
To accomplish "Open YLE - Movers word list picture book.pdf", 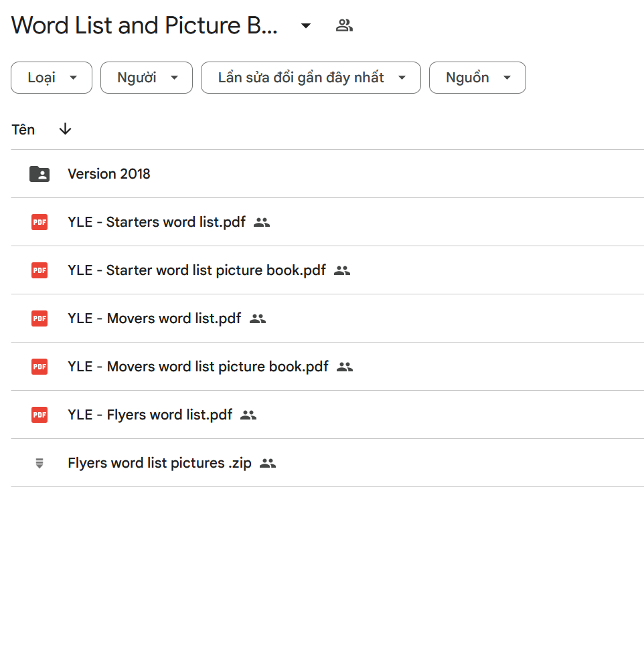I will point(198,367).
